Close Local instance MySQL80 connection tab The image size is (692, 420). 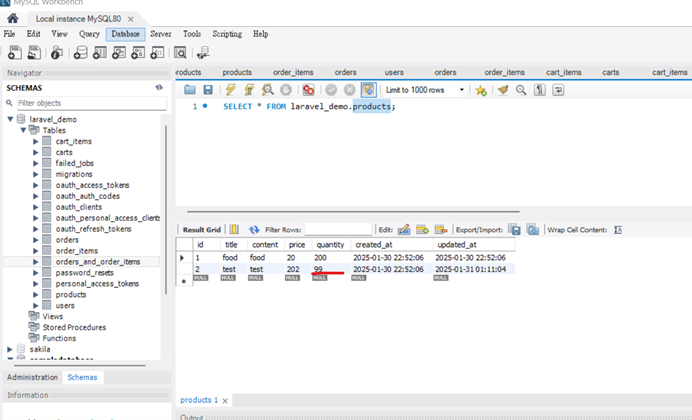131,19
